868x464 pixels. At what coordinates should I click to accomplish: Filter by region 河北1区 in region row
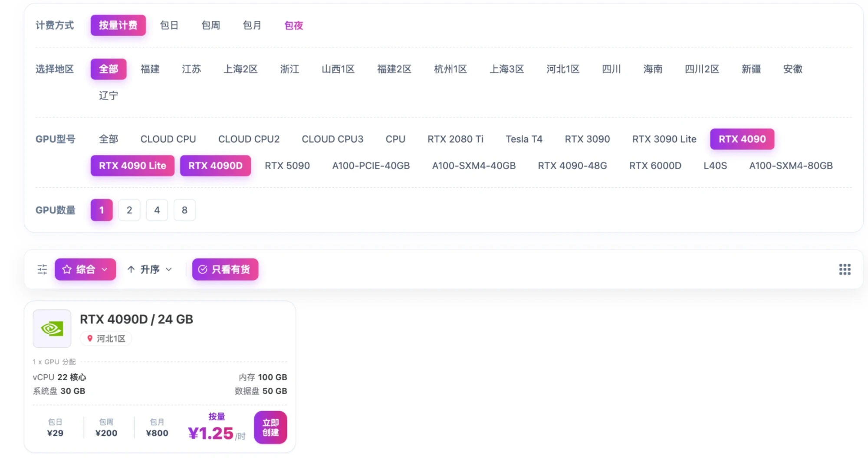(563, 69)
